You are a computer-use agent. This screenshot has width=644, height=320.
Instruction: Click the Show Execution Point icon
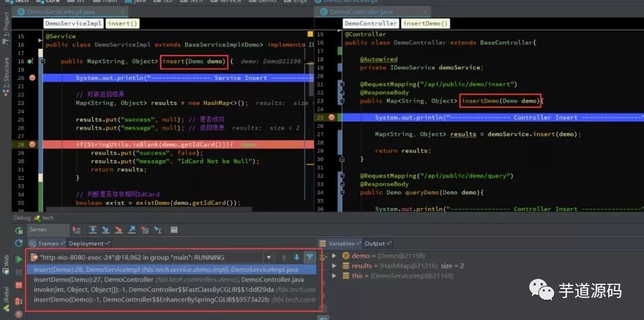(76, 230)
